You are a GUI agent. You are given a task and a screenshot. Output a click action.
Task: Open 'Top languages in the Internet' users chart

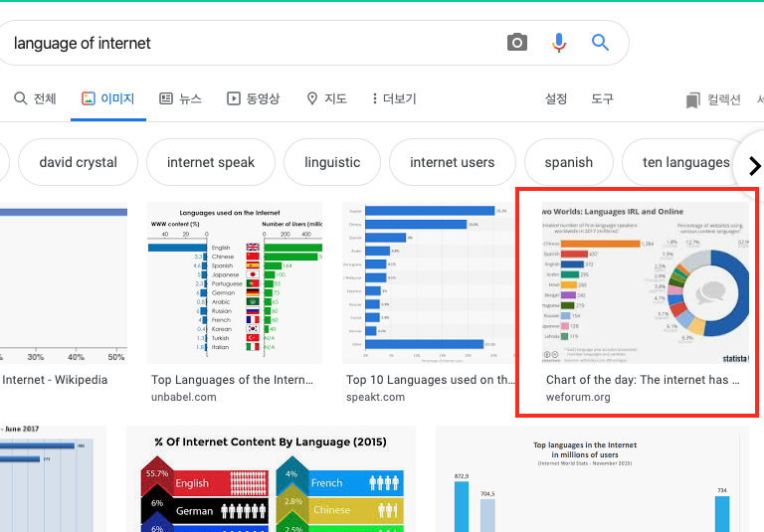pyautogui.click(x=592, y=479)
